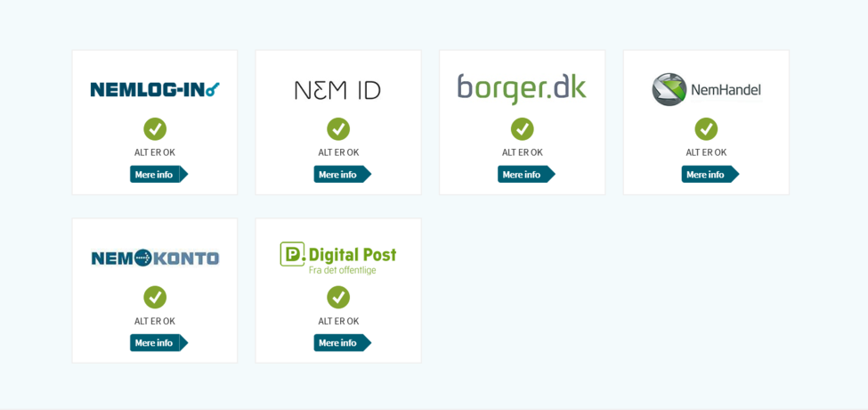Viewport: 868px width, 410px height.
Task: Click green checkmark under borger.dk
Action: [522, 129]
